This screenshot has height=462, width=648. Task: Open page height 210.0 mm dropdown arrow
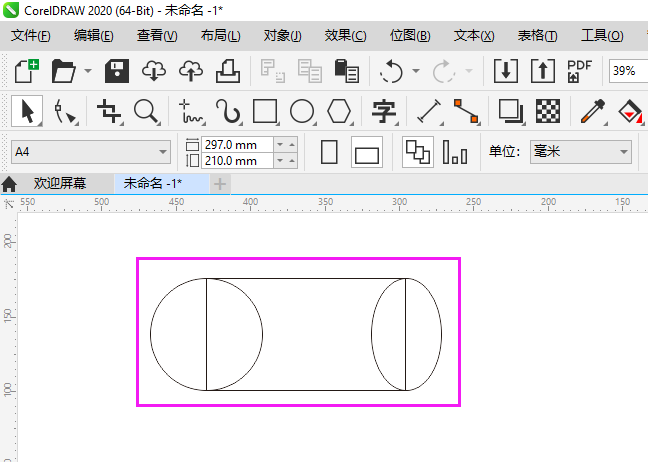click(x=280, y=160)
